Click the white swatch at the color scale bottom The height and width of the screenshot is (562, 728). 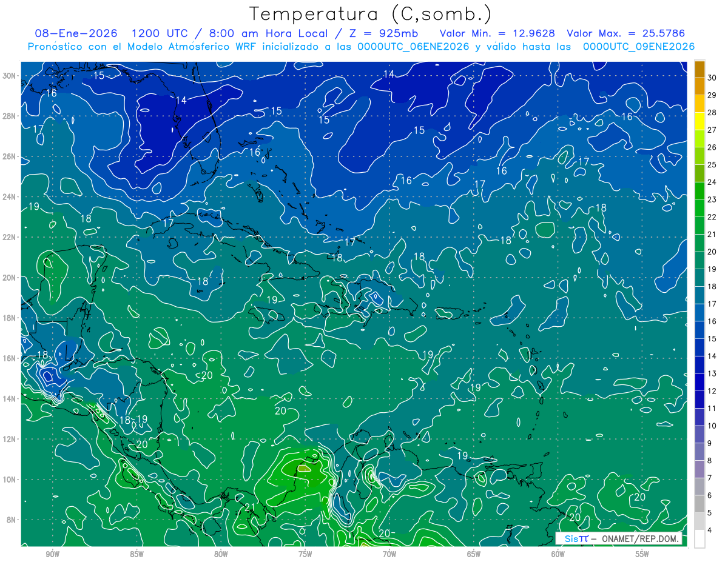[x=699, y=539]
